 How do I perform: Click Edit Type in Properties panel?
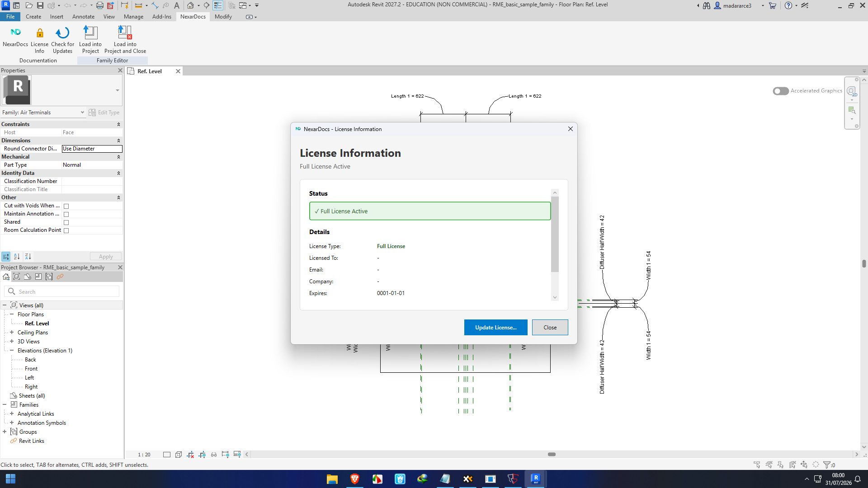(104, 113)
